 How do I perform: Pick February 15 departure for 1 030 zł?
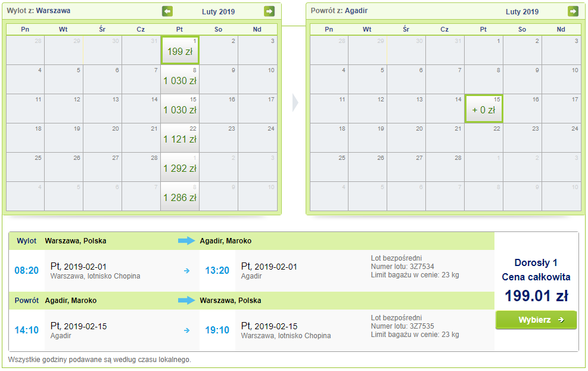tap(180, 109)
